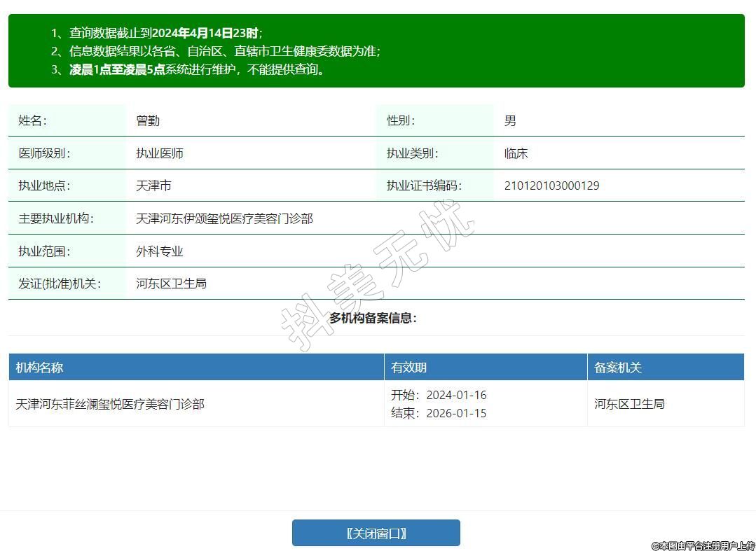
Task: Click the 机构名称 column header
Action: tap(40, 368)
